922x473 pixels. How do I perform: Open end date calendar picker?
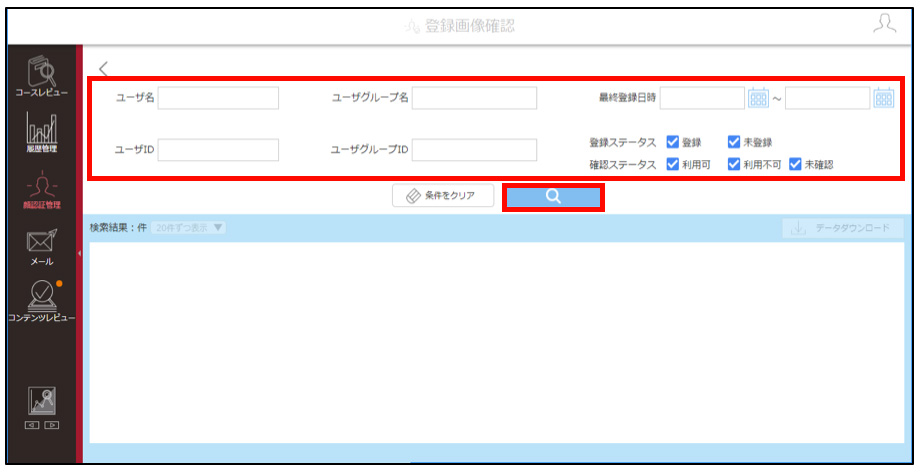[883, 98]
